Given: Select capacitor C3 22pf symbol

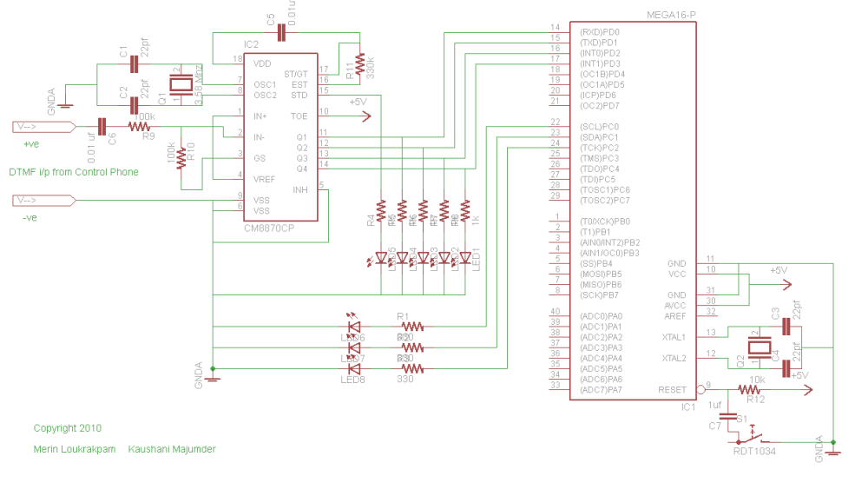Looking at the screenshot, I should [786, 327].
